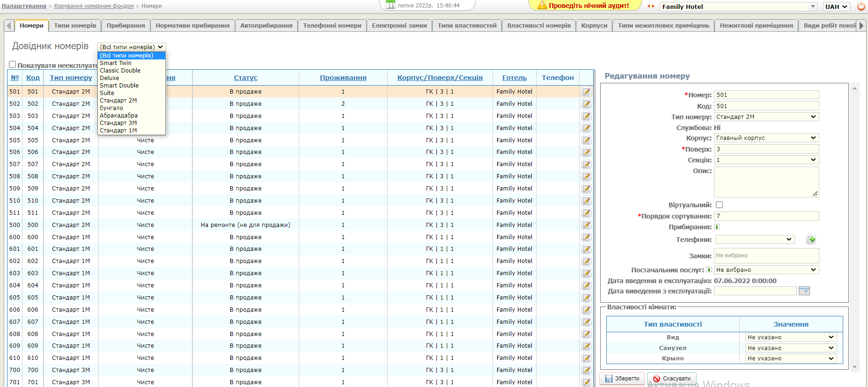The image size is (868, 387).
Task: Click the Зберегти save button
Action: tap(622, 379)
